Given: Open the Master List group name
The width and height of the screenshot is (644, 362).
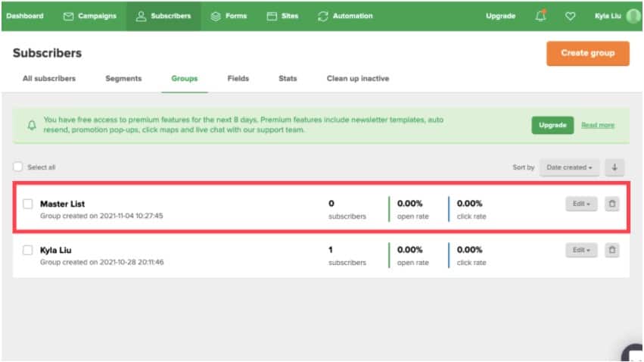Looking at the screenshot, I should pyautogui.click(x=63, y=204).
